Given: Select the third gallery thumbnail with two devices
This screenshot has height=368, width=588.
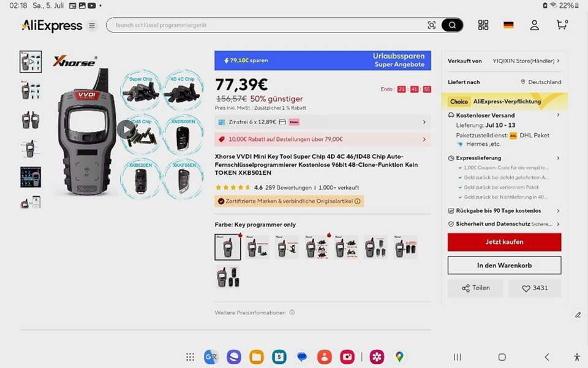Looking at the screenshot, I should pos(31,120).
